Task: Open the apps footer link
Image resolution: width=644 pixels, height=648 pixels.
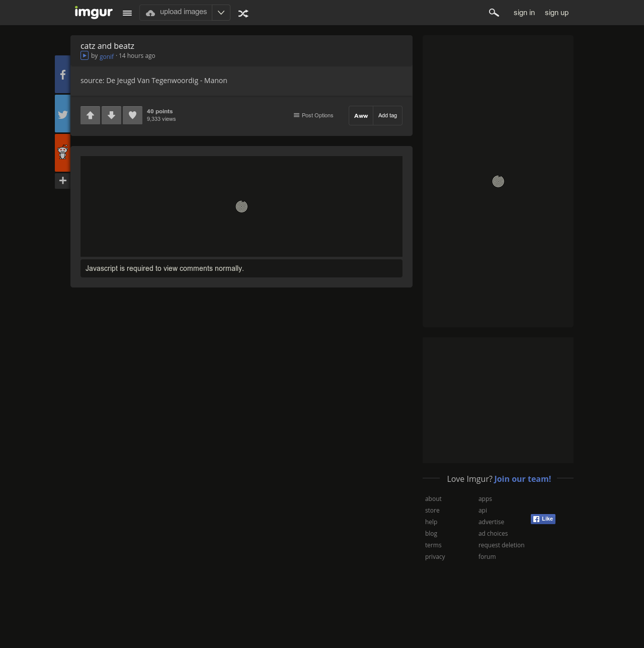Action: point(485,499)
